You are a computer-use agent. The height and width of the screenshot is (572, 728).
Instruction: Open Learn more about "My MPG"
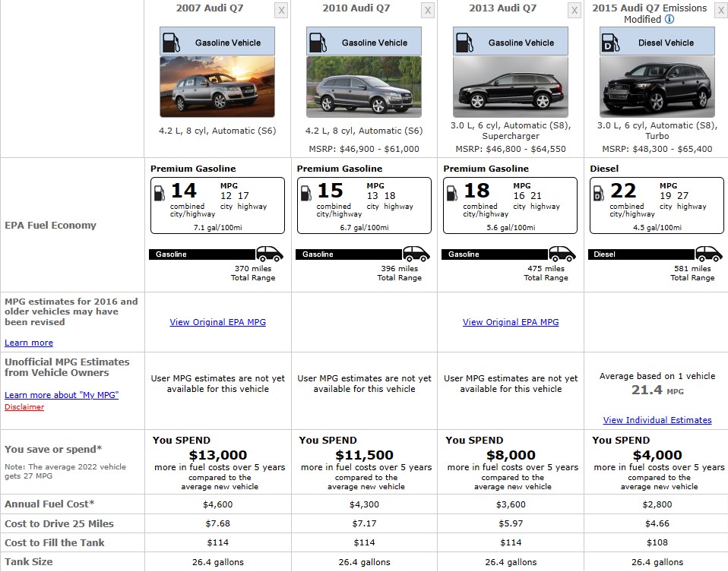[62, 395]
